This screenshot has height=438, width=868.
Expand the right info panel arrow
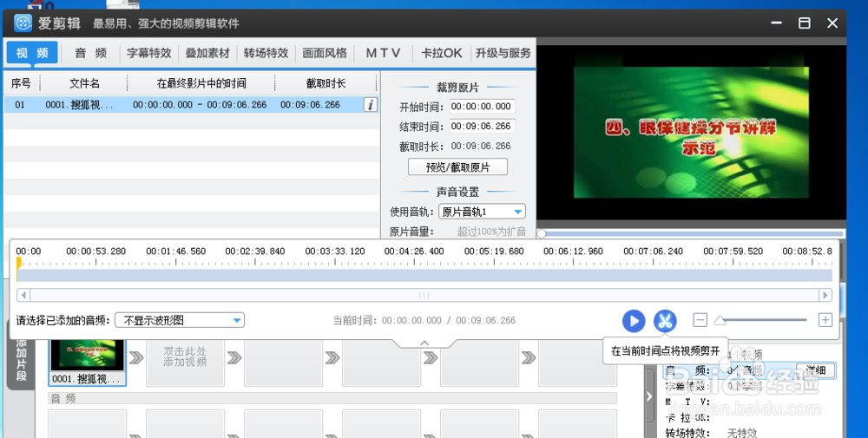click(649, 396)
